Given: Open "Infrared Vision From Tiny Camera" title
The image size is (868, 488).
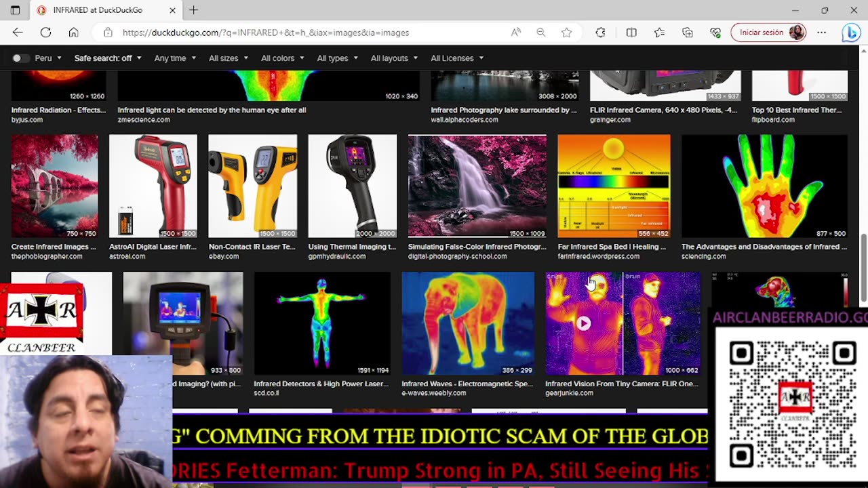Looking at the screenshot, I should tap(622, 384).
